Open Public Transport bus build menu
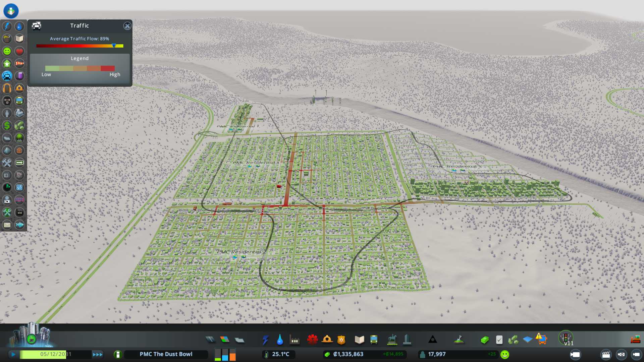Screen dimensions: 644x362 (x=374, y=340)
